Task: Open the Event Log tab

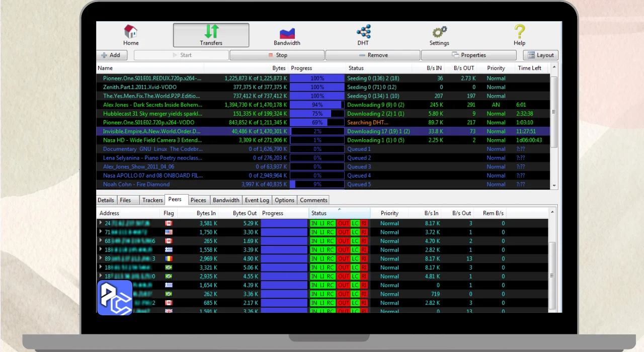Action: 257,200
